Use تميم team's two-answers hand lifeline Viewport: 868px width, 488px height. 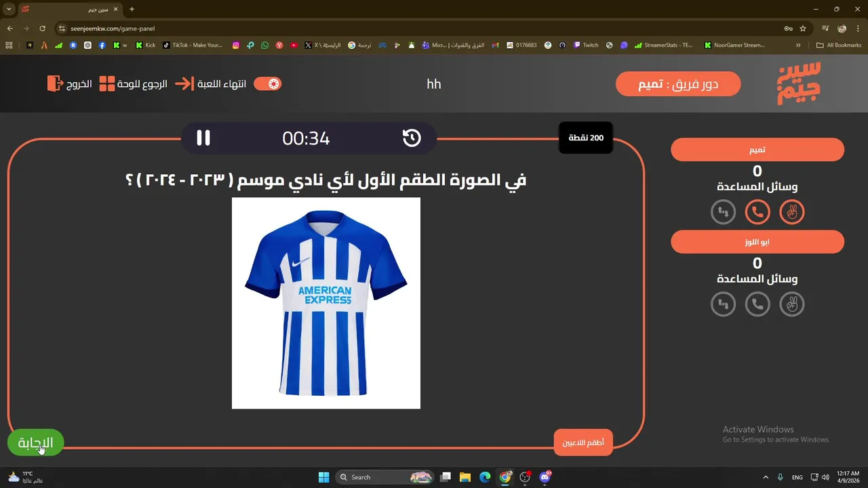tap(792, 212)
